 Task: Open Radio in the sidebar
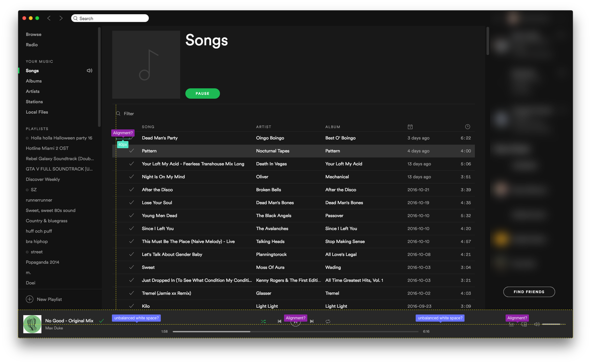pos(32,45)
